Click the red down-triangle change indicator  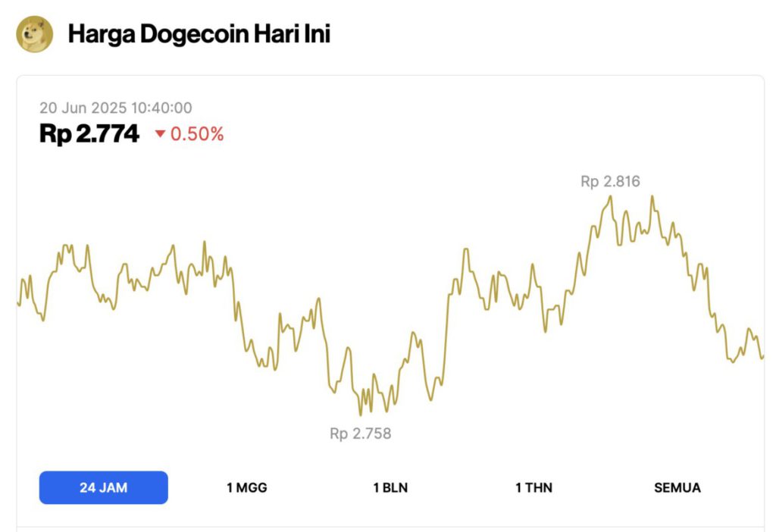point(160,133)
